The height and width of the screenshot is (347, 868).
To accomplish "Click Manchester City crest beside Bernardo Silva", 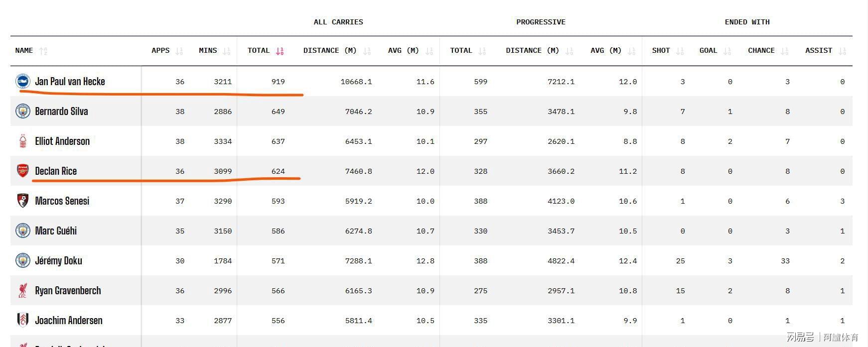I will [22, 111].
